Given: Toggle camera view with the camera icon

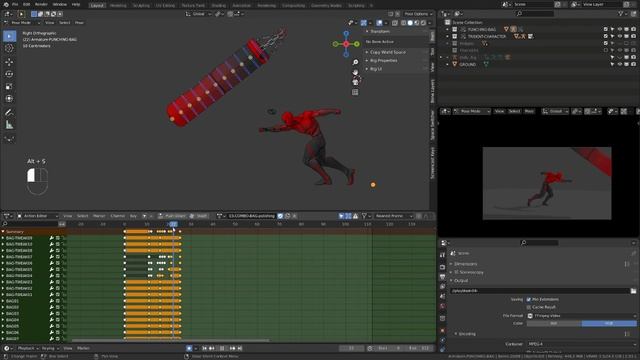Looking at the screenshot, I should point(355,82).
